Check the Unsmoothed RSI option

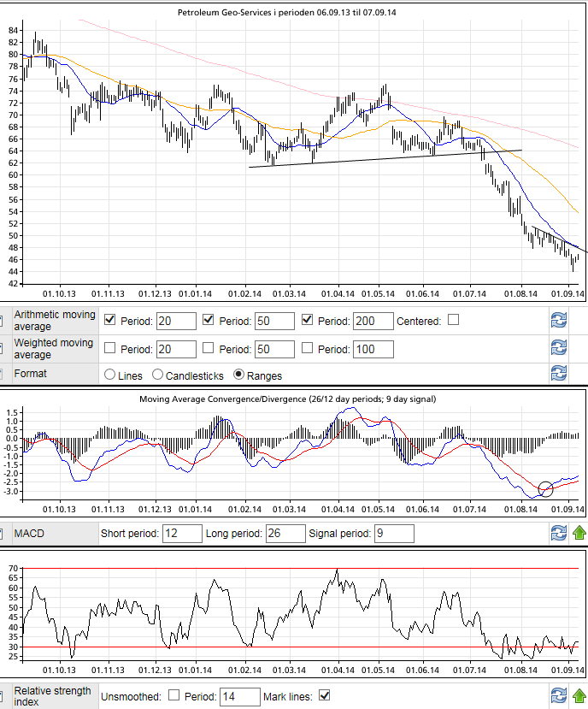tap(174, 695)
